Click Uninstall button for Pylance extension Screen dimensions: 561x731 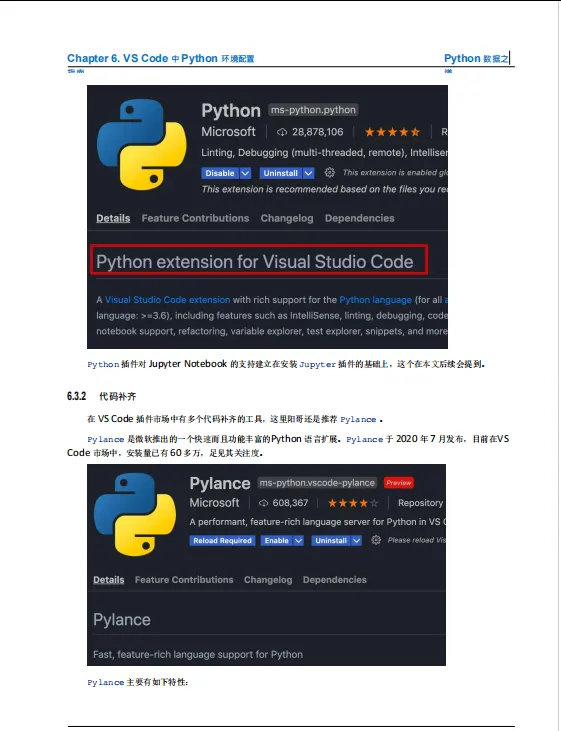pos(331,540)
